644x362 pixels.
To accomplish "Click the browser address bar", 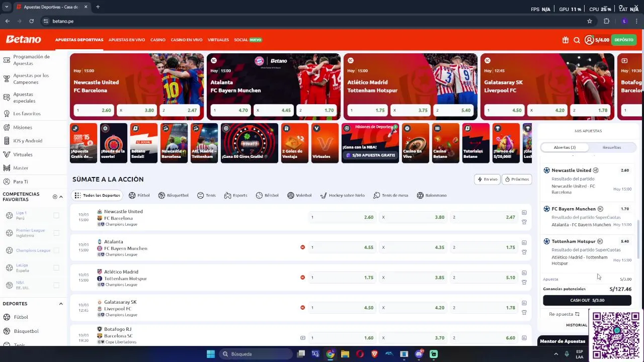I will [x=312, y=21].
